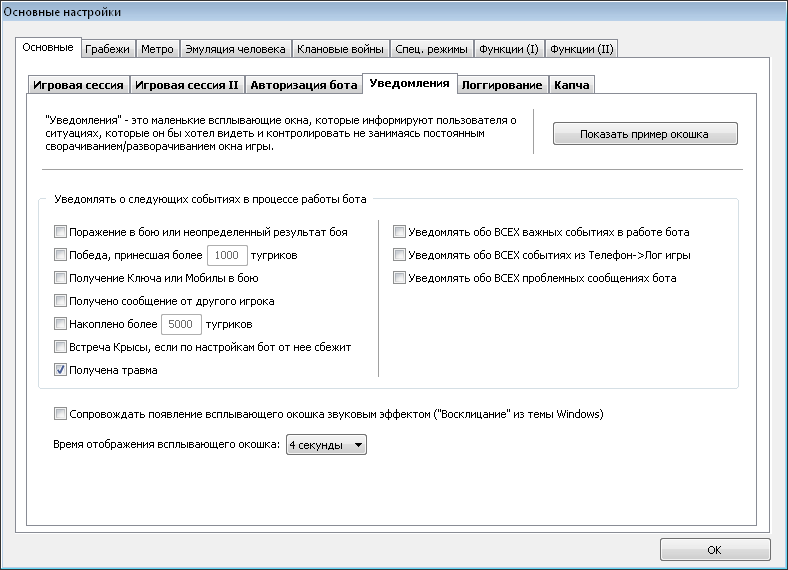Switch to the Основные tab
The width and height of the screenshot is (788, 570).
click(x=48, y=48)
